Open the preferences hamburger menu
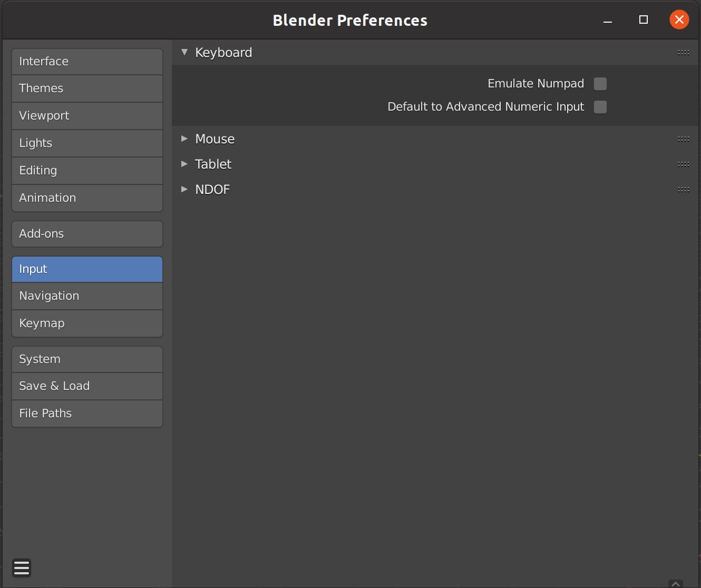This screenshot has height=588, width=701. tap(22, 568)
